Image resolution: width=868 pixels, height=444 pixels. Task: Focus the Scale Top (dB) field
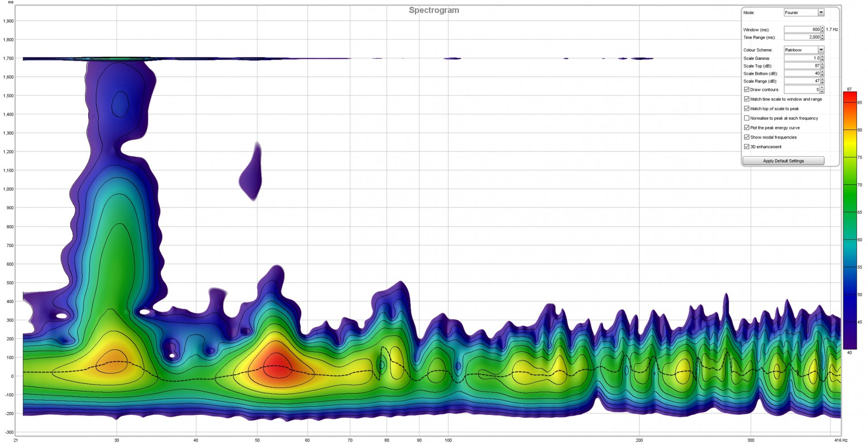(802, 65)
